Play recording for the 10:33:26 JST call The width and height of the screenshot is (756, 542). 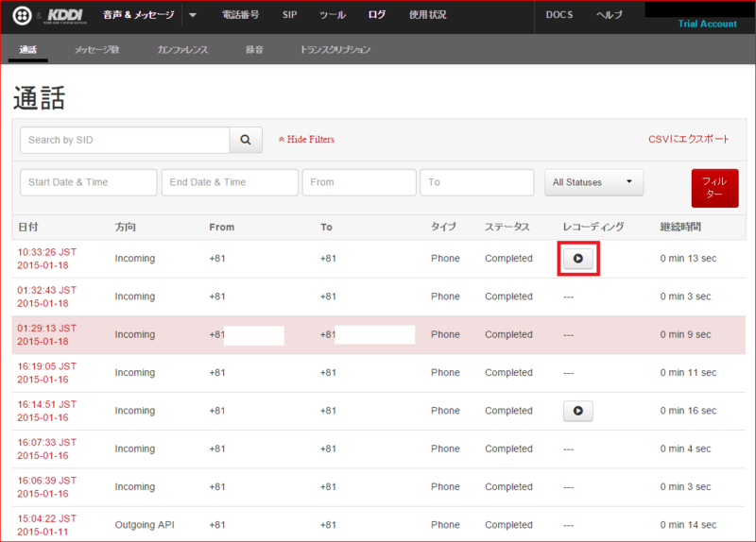coord(578,259)
